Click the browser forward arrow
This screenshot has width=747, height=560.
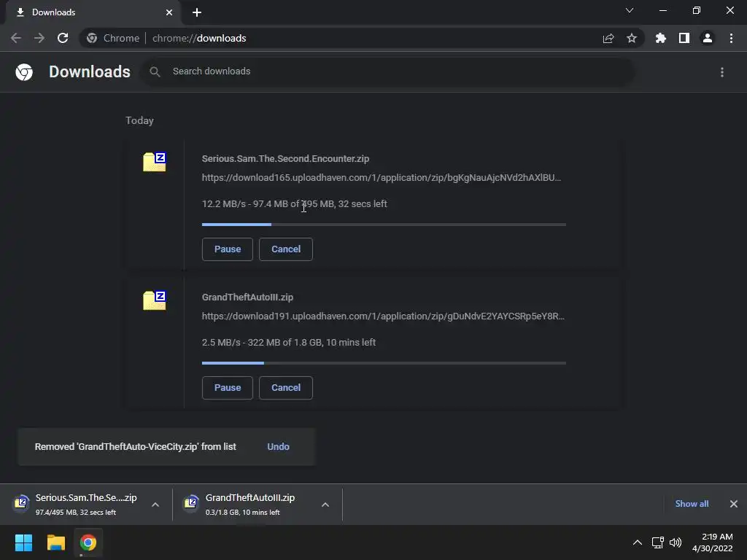pyautogui.click(x=39, y=38)
